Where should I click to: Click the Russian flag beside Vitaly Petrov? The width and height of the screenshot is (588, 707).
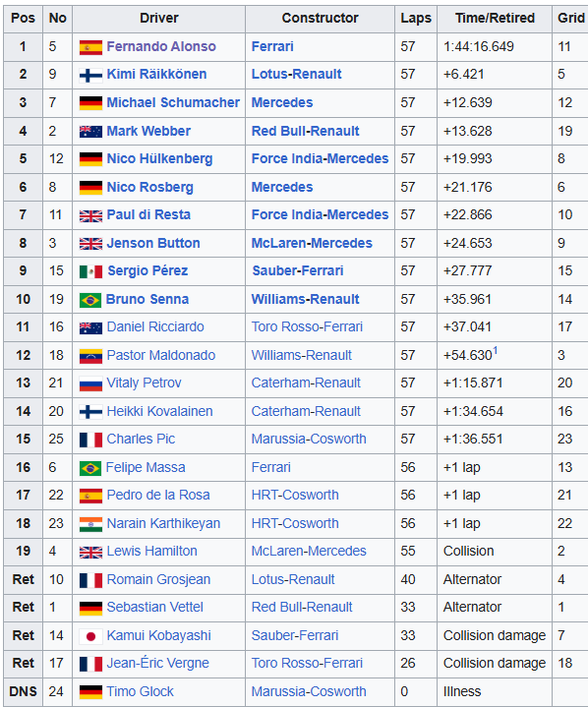[x=90, y=384]
